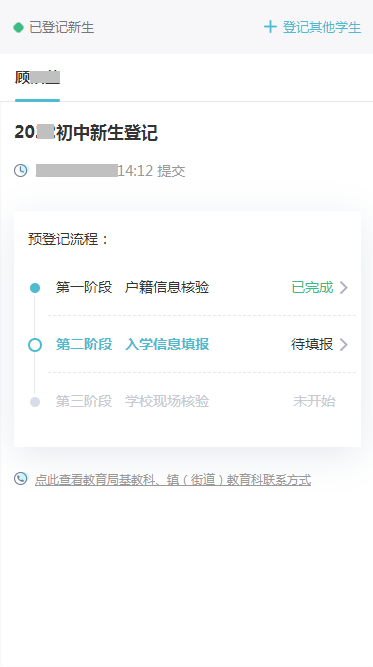Click the clock icon beside submission time
The width and height of the screenshot is (373, 667).
pyautogui.click(x=21, y=171)
